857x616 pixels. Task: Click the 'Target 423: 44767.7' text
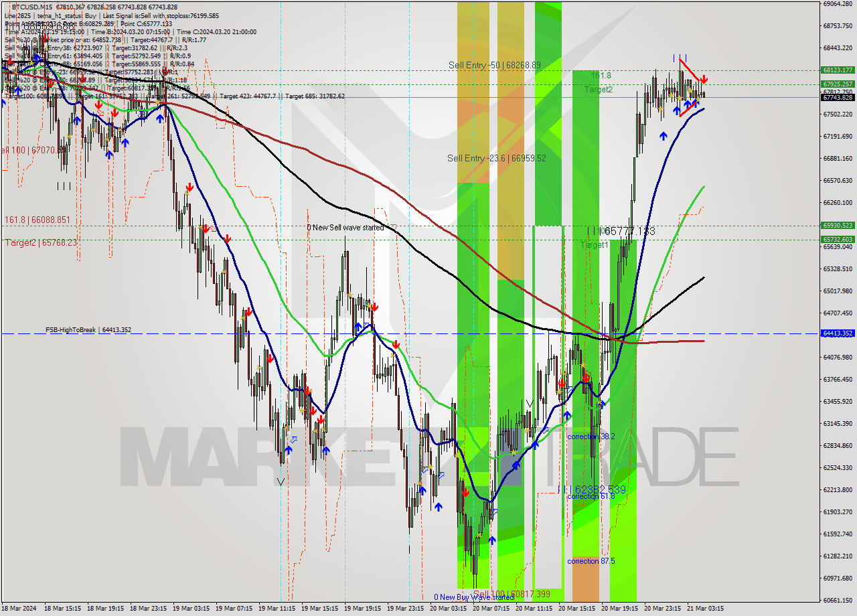[247, 96]
